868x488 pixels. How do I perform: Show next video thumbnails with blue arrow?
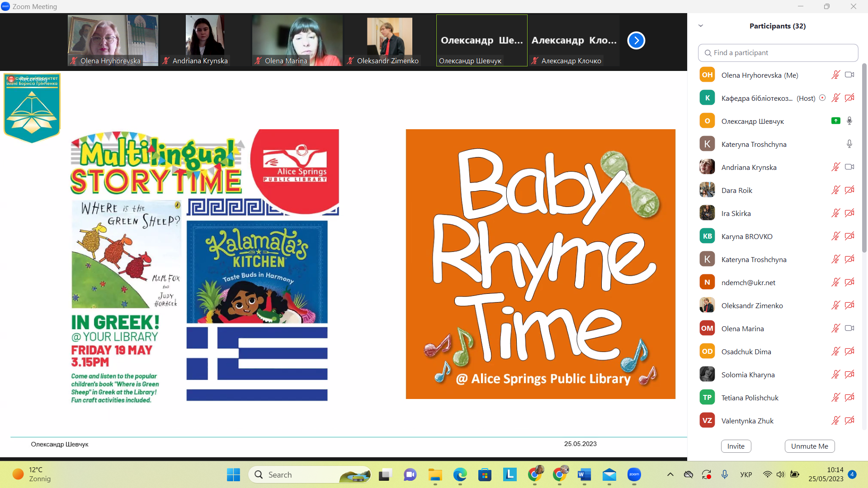pos(636,41)
